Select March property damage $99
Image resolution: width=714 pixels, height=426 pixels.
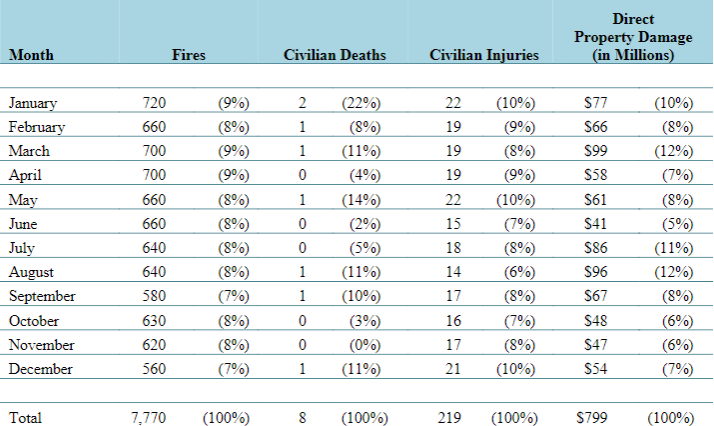click(x=596, y=151)
